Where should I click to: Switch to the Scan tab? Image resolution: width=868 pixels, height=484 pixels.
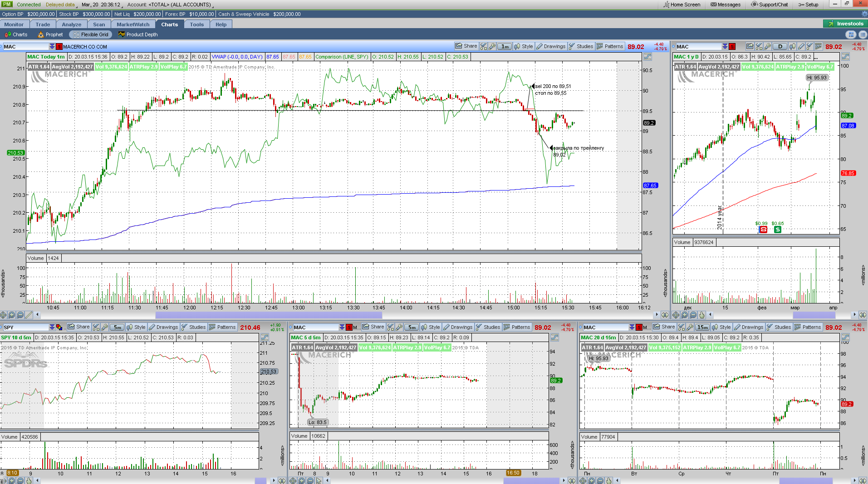click(99, 24)
